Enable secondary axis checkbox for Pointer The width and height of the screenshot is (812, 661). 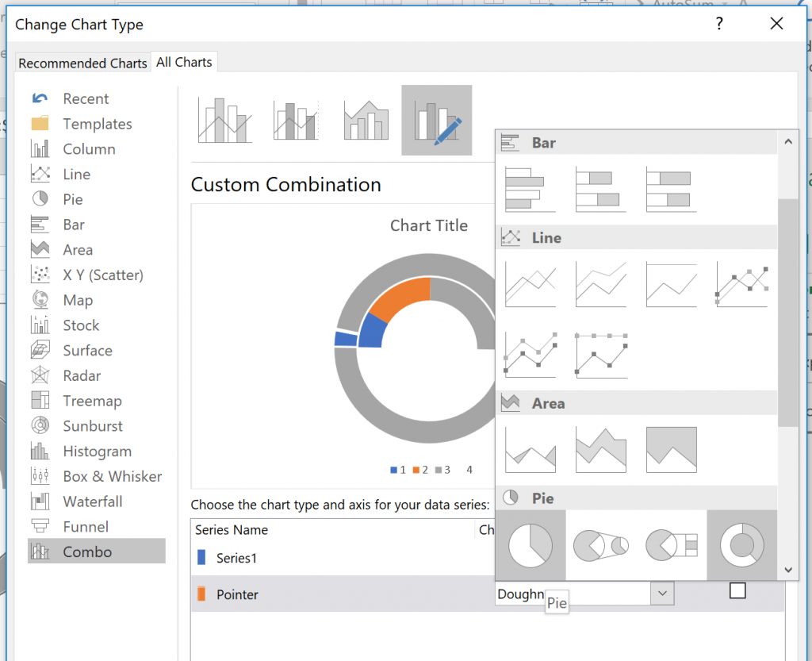(737, 591)
